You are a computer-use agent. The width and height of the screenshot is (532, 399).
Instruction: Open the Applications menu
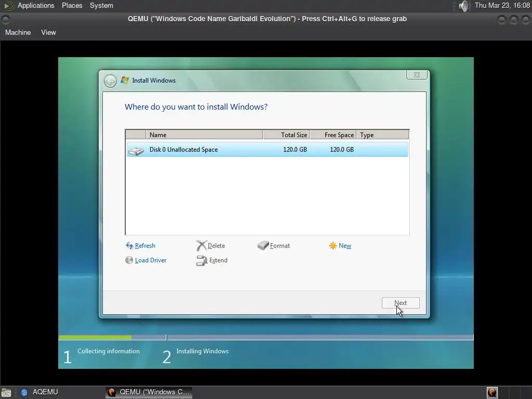click(36, 6)
